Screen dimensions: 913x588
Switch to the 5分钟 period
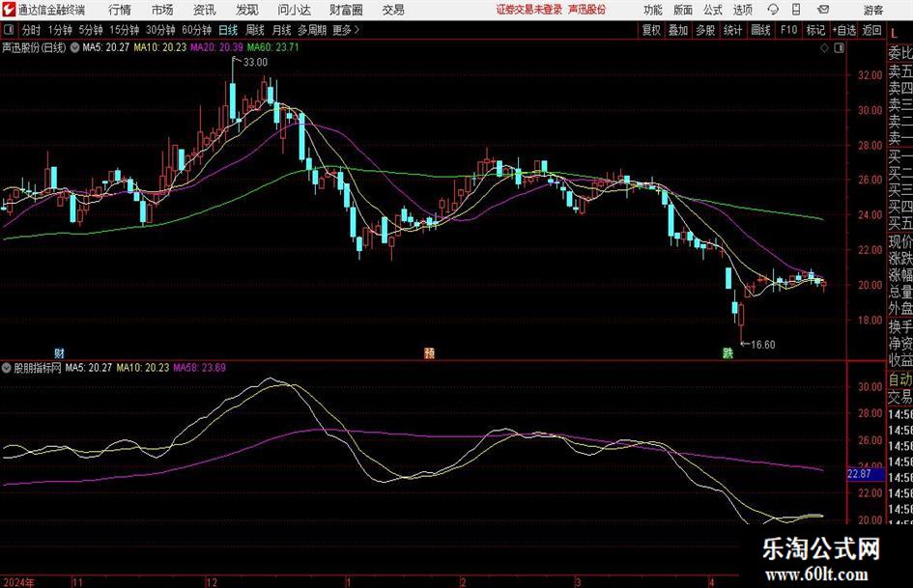pos(91,30)
